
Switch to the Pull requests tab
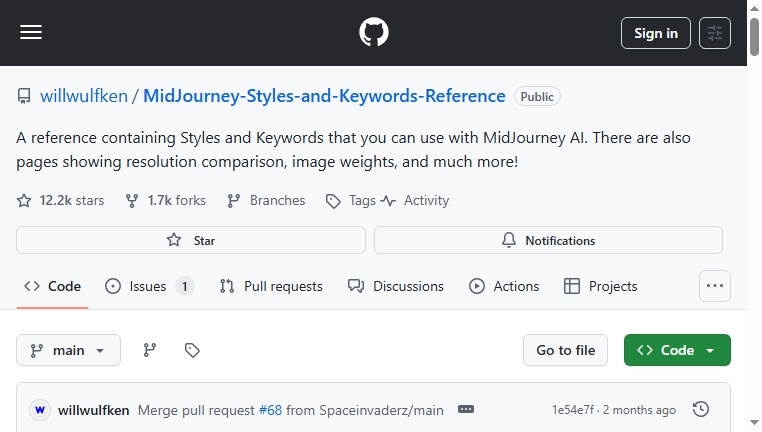(271, 286)
